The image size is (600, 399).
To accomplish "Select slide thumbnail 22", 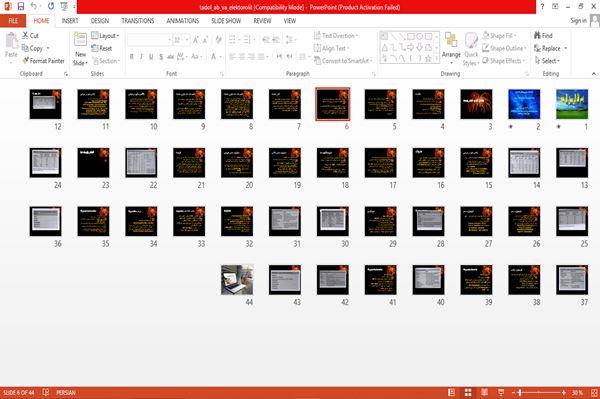I will (141, 163).
